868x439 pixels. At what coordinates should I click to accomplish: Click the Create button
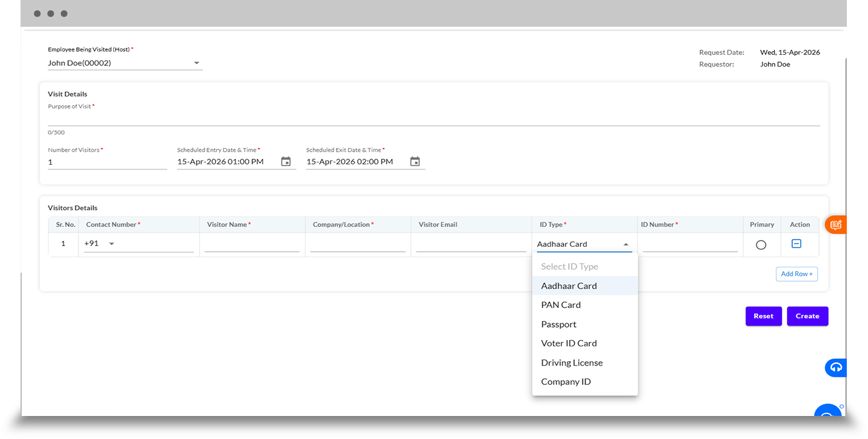click(807, 316)
